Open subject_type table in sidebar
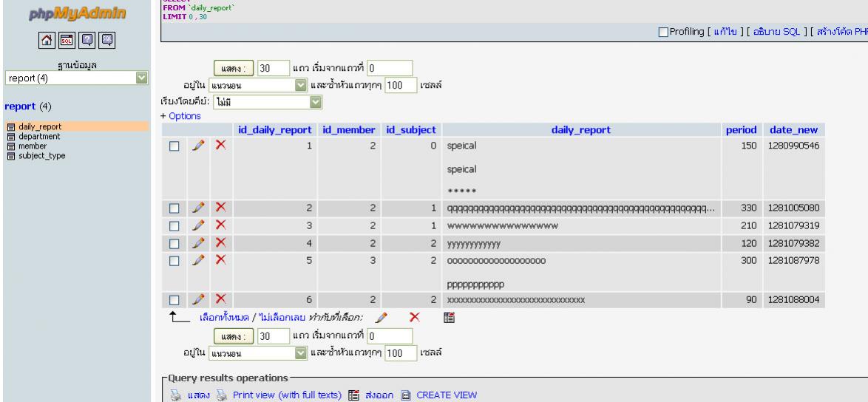The height and width of the screenshot is (402, 868). click(42, 156)
